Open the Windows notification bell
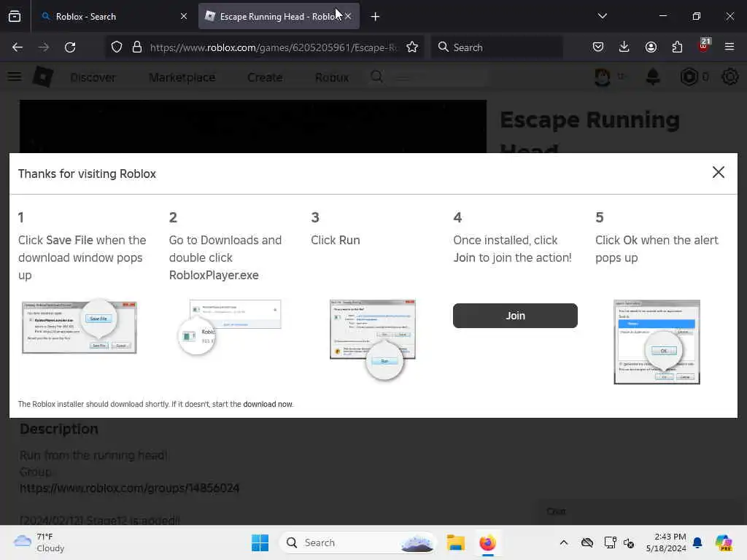 click(x=697, y=542)
